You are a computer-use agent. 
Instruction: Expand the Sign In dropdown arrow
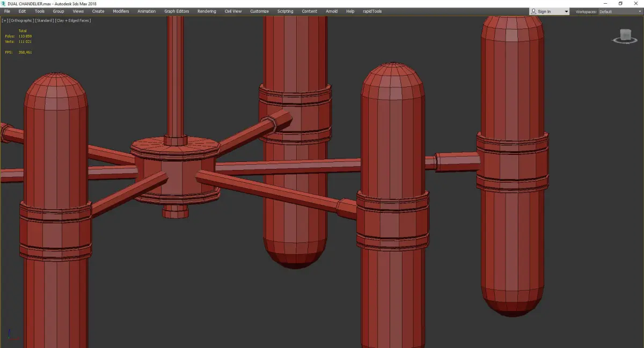coord(566,11)
